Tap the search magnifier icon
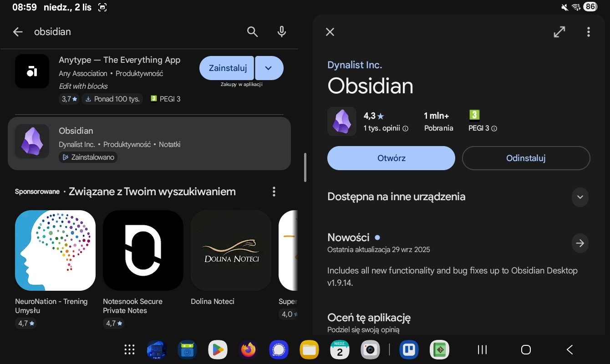 tap(252, 31)
